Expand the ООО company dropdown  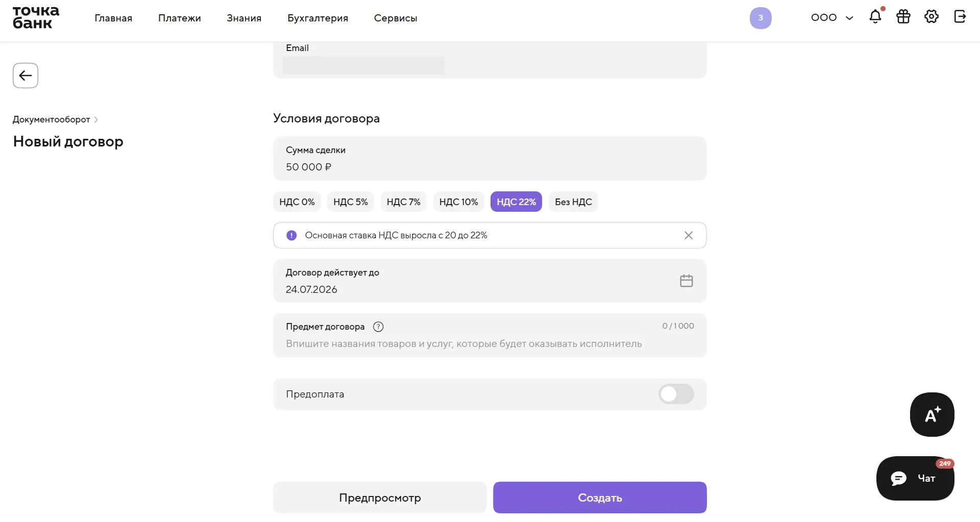pyautogui.click(x=832, y=17)
